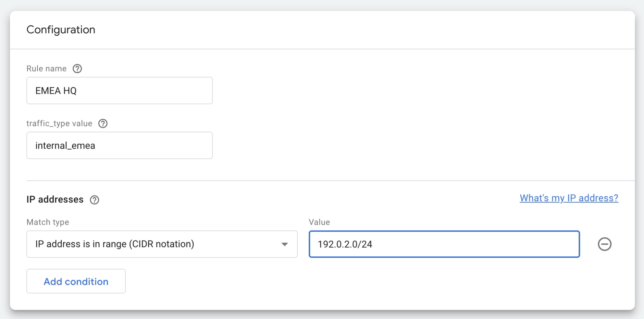Focus the Value field showing 192.0.2.0/24

[444, 244]
